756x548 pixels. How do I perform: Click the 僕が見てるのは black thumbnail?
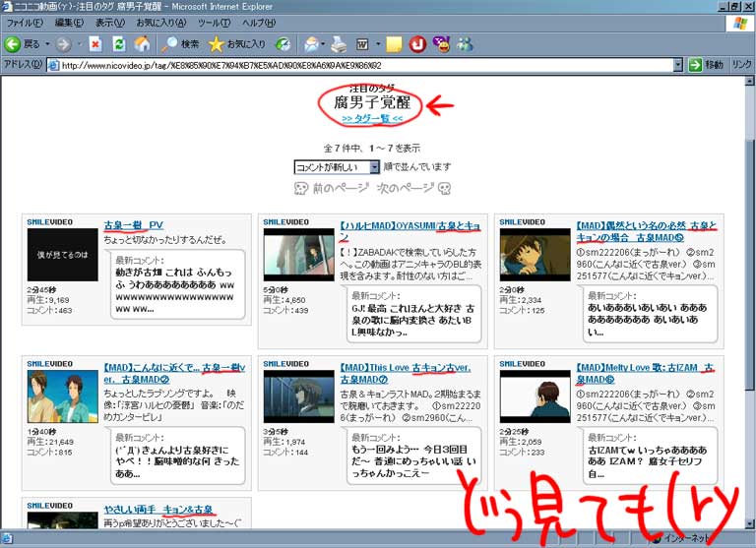[63, 255]
